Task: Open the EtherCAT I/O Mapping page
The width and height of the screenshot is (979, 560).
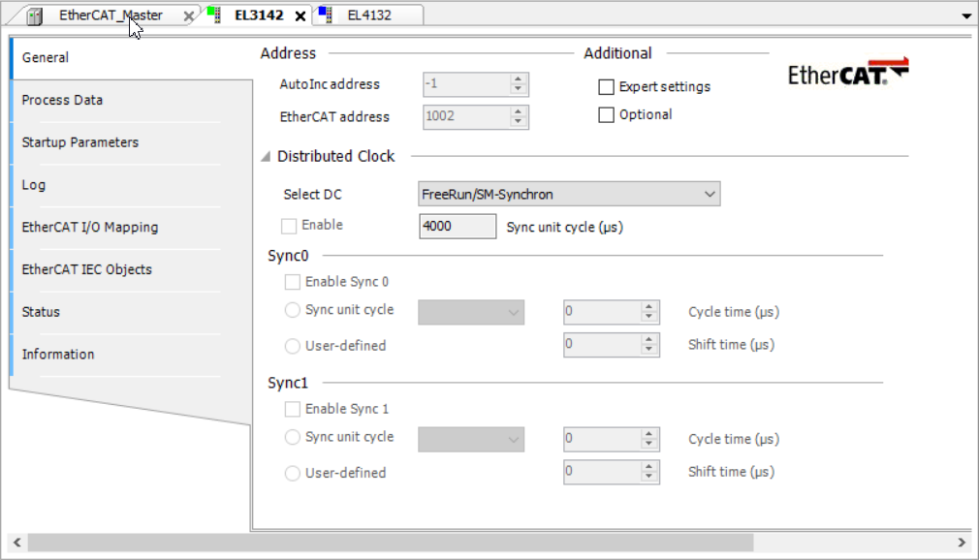Action: coord(88,227)
